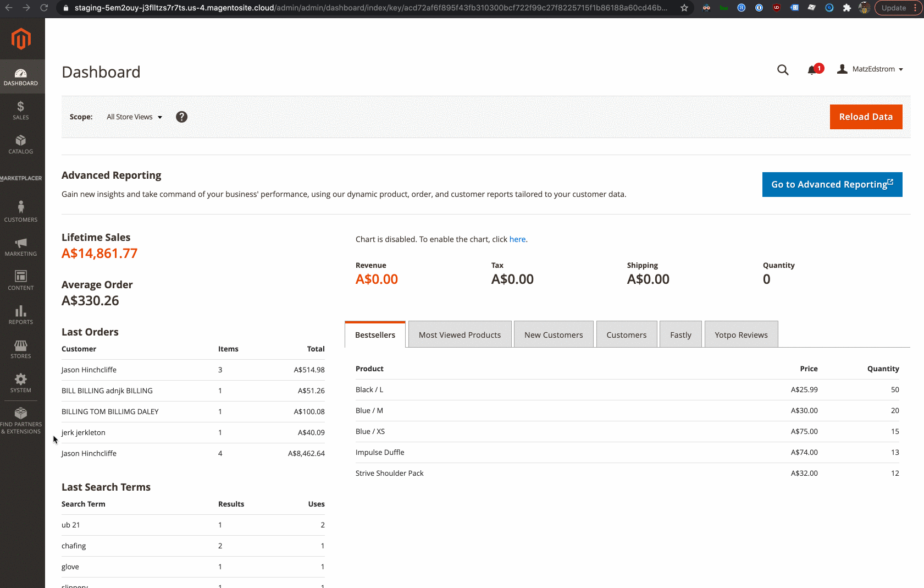Click the browser profile avatar icon
Image resolution: width=924 pixels, height=588 pixels.
point(864,8)
